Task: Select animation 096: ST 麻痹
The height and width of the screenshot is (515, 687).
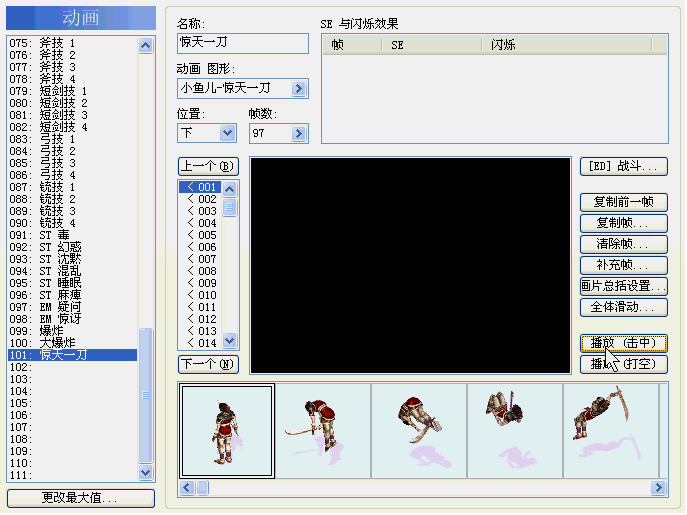Action: (72, 295)
